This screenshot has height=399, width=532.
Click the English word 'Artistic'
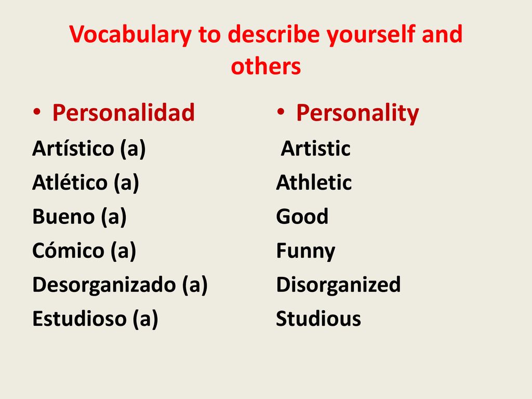tap(315, 148)
